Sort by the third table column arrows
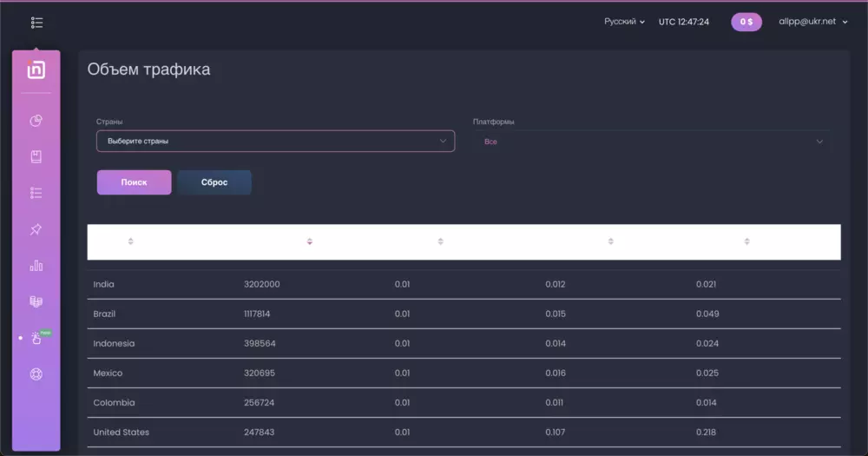 click(441, 241)
